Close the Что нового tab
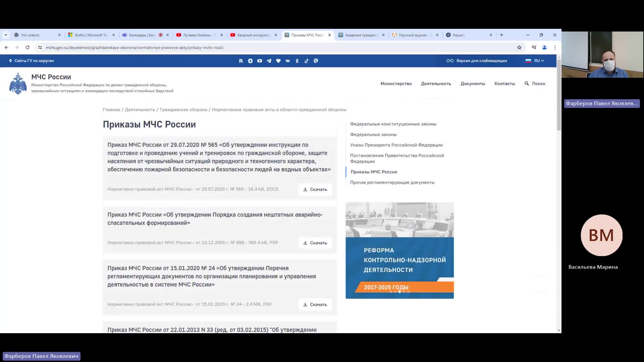The width and height of the screenshot is (644, 362). (59, 35)
